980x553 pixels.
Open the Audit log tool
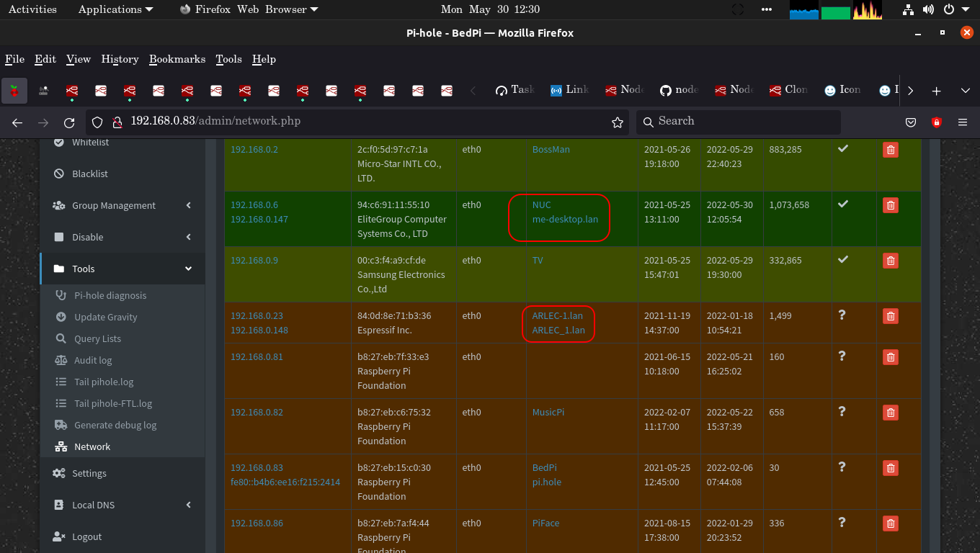coord(93,360)
